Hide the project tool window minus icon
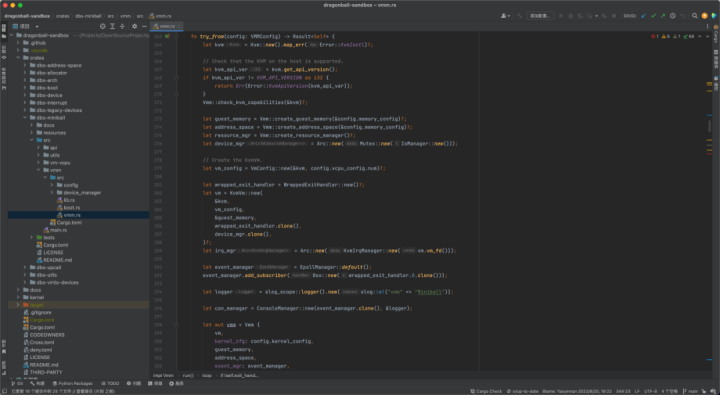 click(x=144, y=26)
